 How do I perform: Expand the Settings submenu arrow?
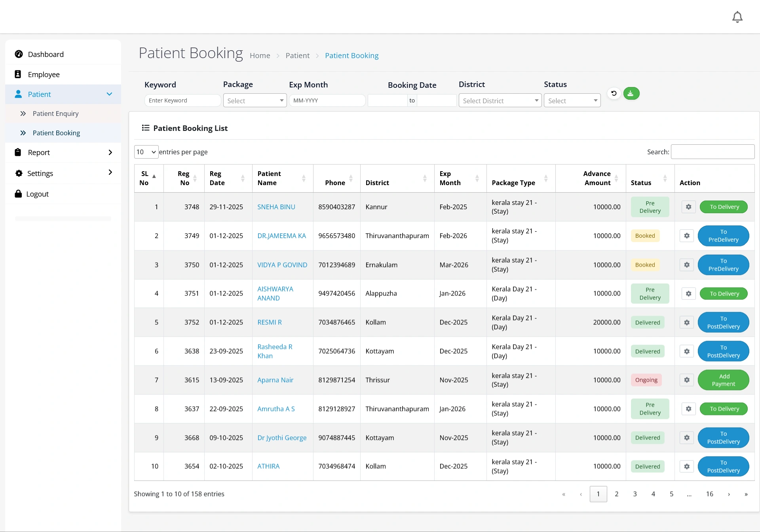pos(110,172)
